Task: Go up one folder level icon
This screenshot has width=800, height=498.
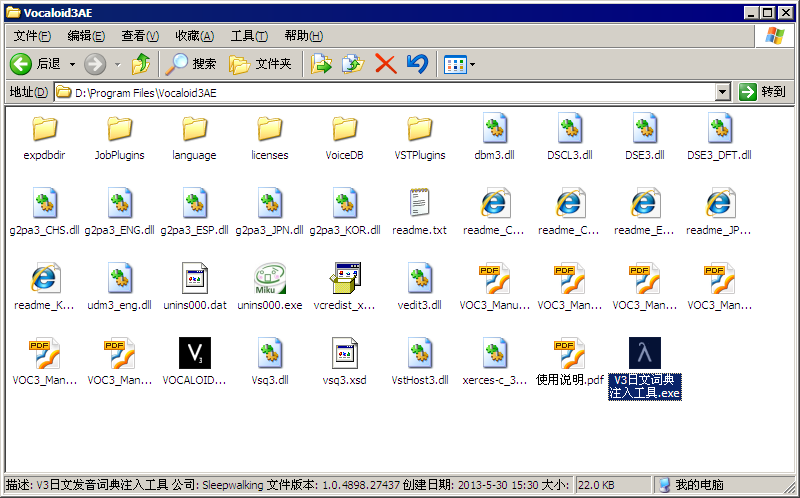Action: [x=141, y=64]
